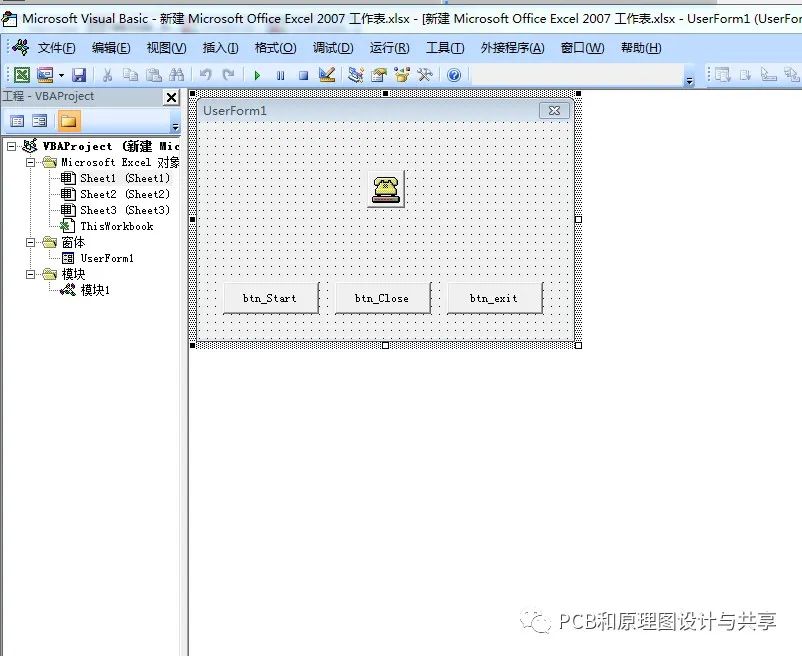
Task: Collapse Microsoft Excel 对象 folder
Action: click(x=31, y=163)
